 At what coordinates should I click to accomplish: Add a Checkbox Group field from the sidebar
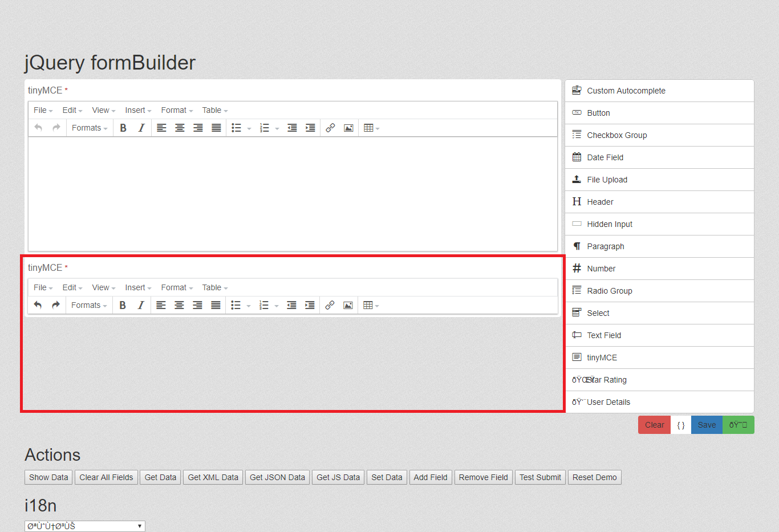tap(617, 135)
